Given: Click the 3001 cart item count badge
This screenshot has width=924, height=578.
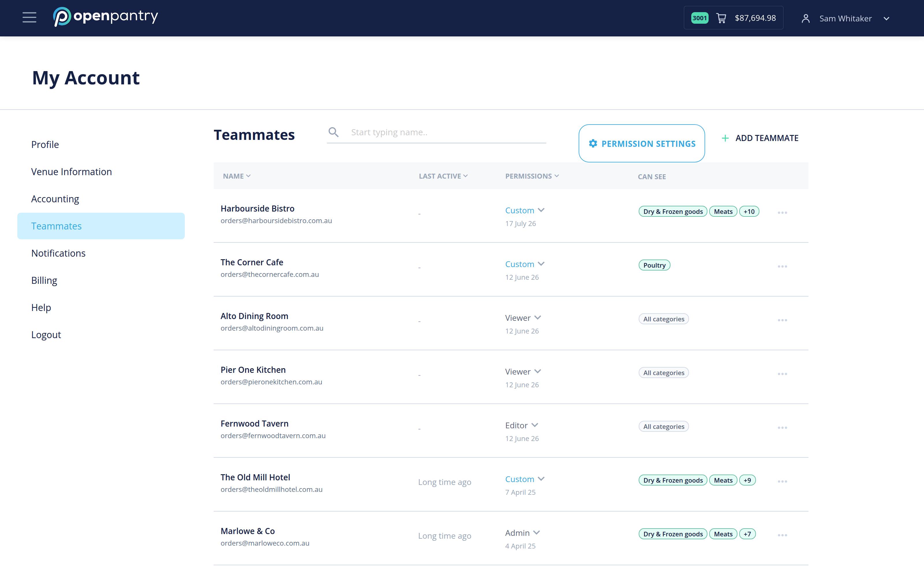Looking at the screenshot, I should pos(699,18).
